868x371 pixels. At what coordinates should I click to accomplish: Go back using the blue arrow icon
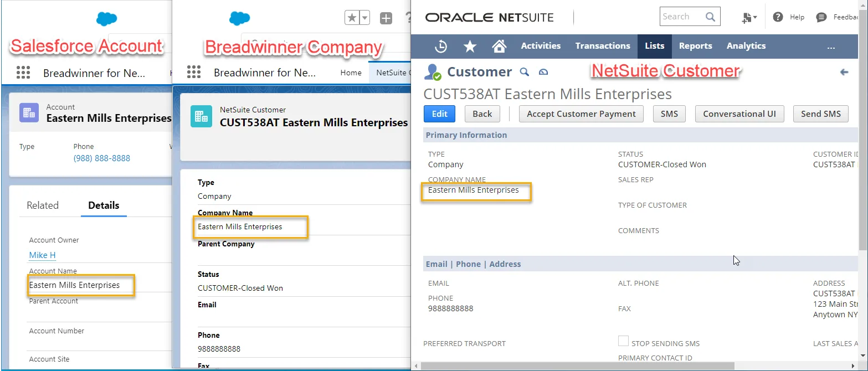[x=844, y=72]
